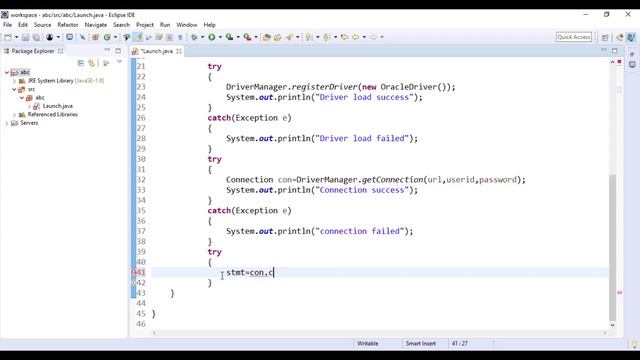
Task: Select Launch.java in Package Explorer
Action: tap(58, 106)
